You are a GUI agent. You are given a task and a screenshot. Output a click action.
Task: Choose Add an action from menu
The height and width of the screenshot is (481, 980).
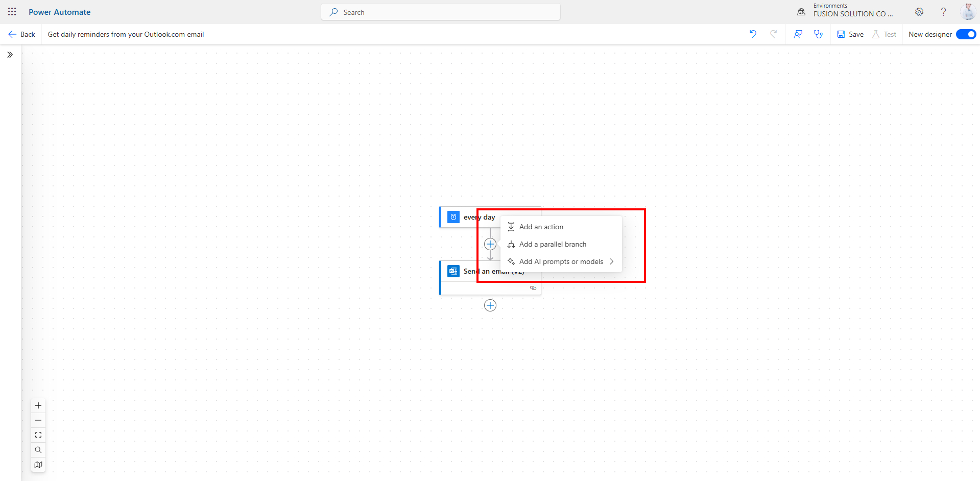pyautogui.click(x=561, y=227)
